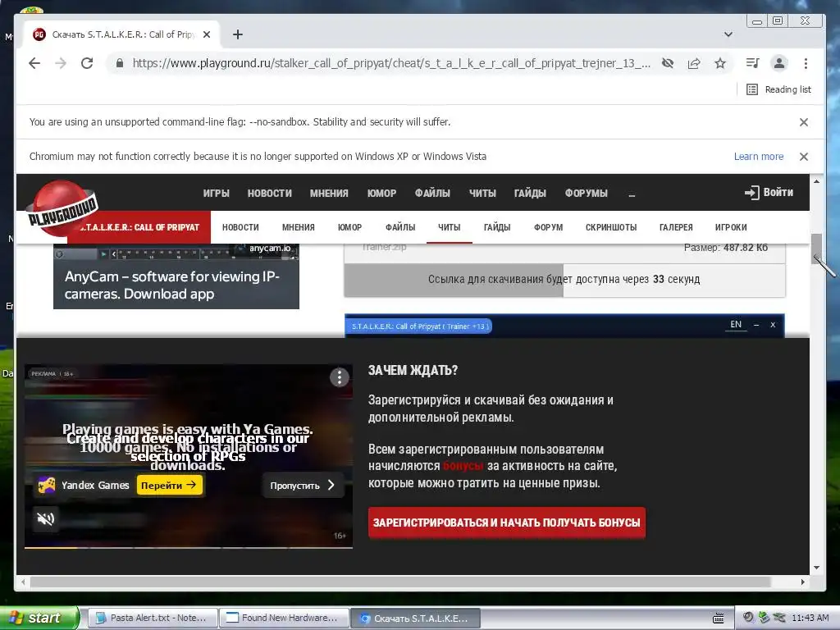This screenshot has width=840, height=630.
Task: Unmute the video ad sound icon
Action: pyautogui.click(x=46, y=518)
